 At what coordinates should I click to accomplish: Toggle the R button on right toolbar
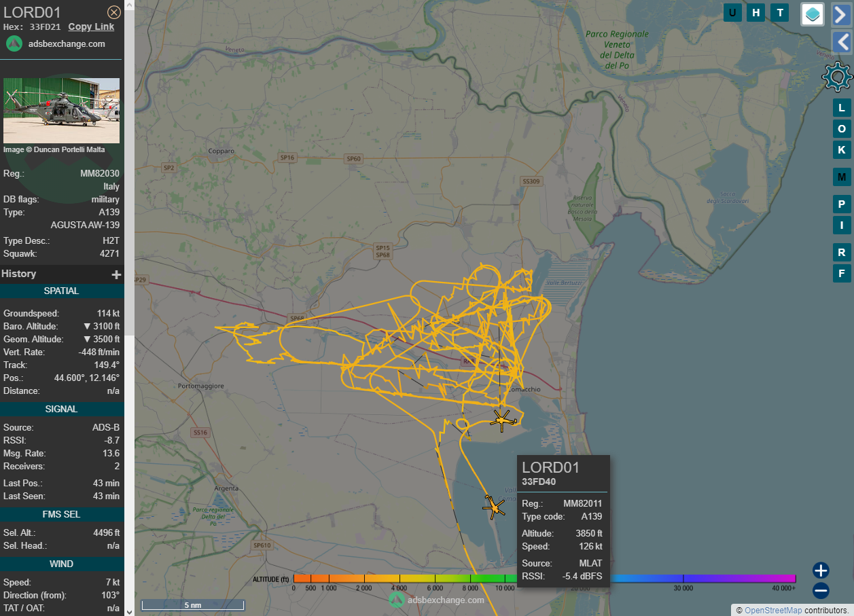click(x=842, y=253)
